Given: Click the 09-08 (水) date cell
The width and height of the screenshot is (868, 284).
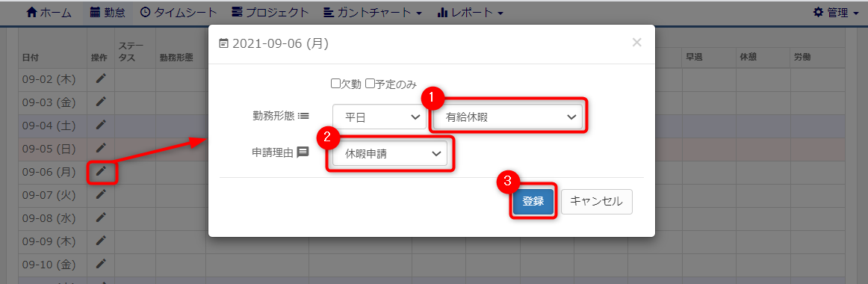Looking at the screenshot, I should [x=52, y=218].
